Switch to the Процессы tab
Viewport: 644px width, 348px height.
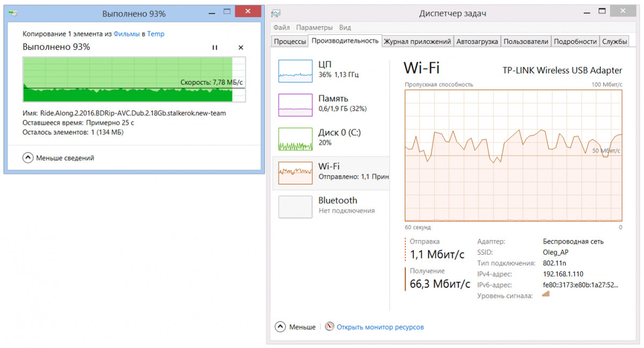(x=290, y=41)
